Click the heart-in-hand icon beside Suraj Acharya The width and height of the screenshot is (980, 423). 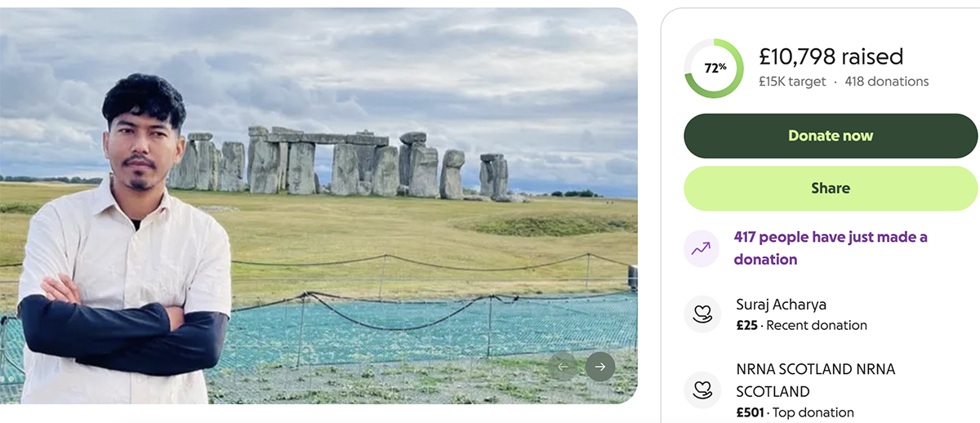(x=702, y=314)
